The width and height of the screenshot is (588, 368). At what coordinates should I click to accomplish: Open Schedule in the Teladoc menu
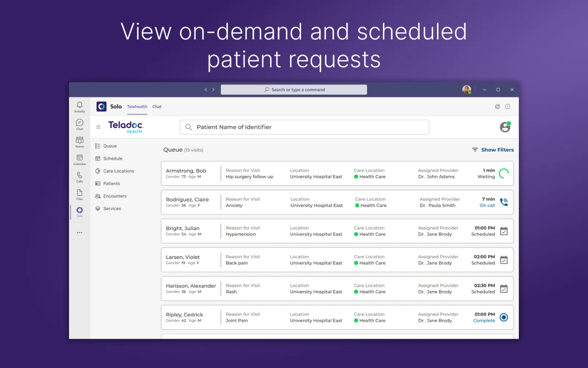(x=109, y=159)
